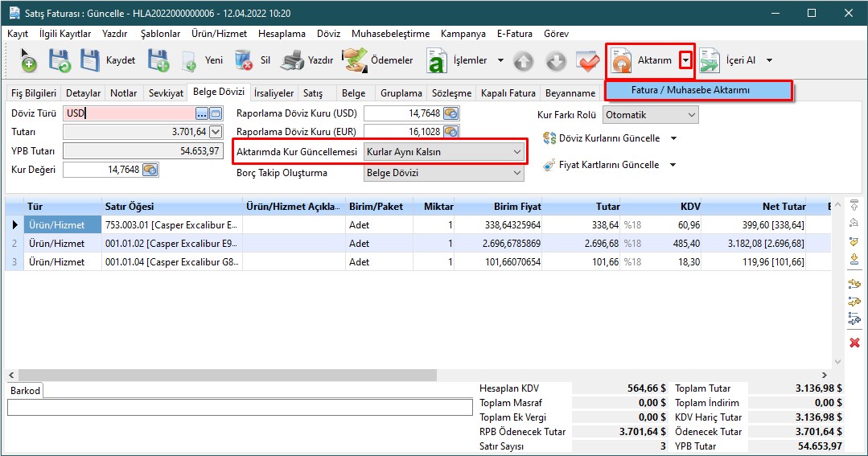Open Ödemeler payments from the toolbar
The width and height of the screenshot is (868, 456).
tap(377, 60)
